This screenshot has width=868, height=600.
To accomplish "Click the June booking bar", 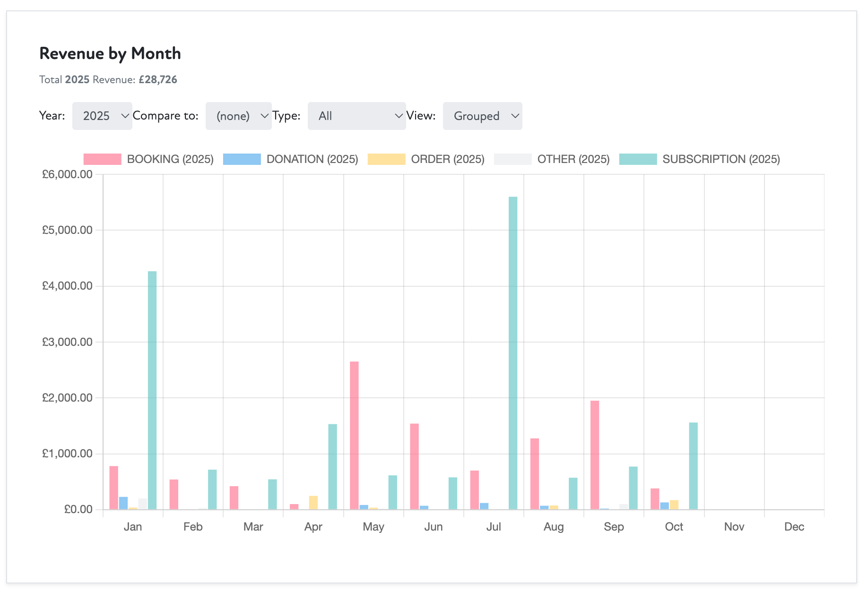I will click(414, 466).
